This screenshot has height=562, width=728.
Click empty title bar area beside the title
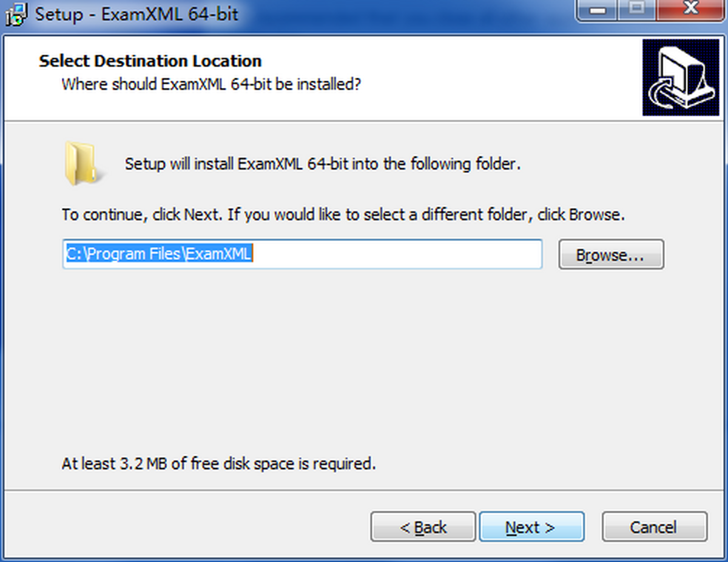[394, 14]
